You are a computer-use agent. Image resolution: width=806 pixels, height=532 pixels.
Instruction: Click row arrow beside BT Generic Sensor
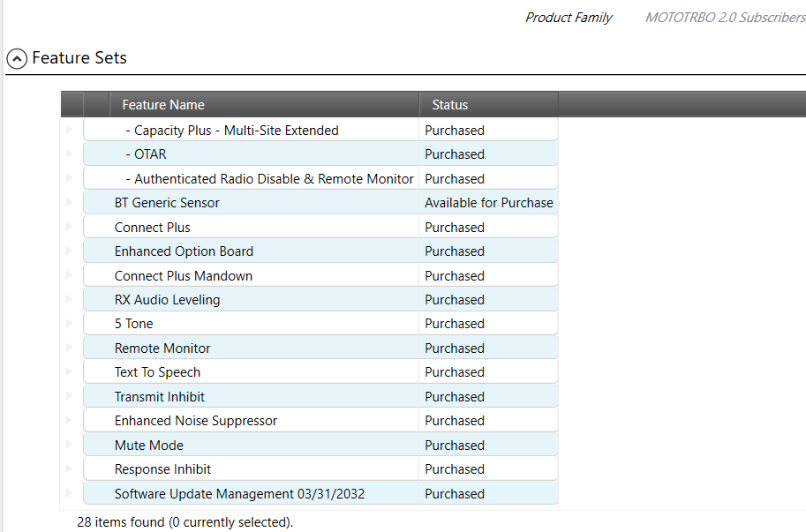tap(71, 202)
